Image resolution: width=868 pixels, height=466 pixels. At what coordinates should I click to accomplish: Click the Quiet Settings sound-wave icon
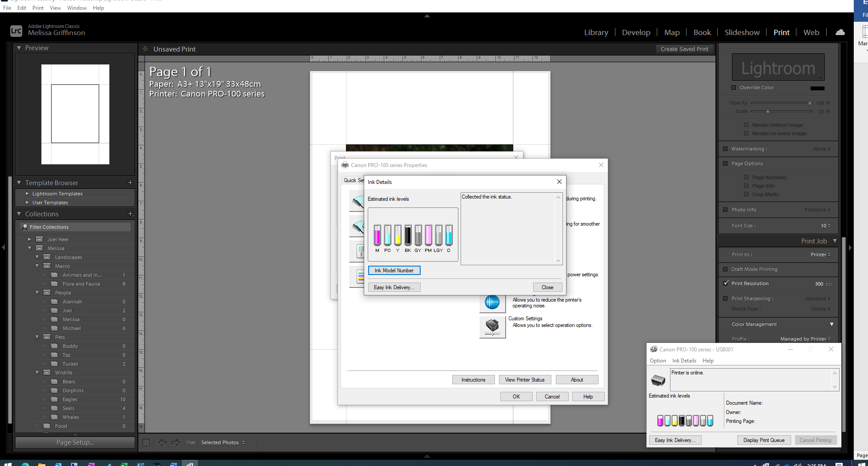[492, 302]
